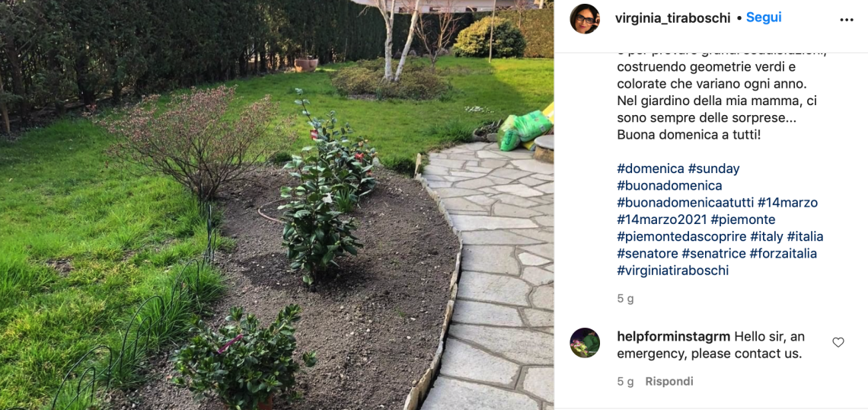Open the #virginiatiraboschi hashtag

coord(672,271)
